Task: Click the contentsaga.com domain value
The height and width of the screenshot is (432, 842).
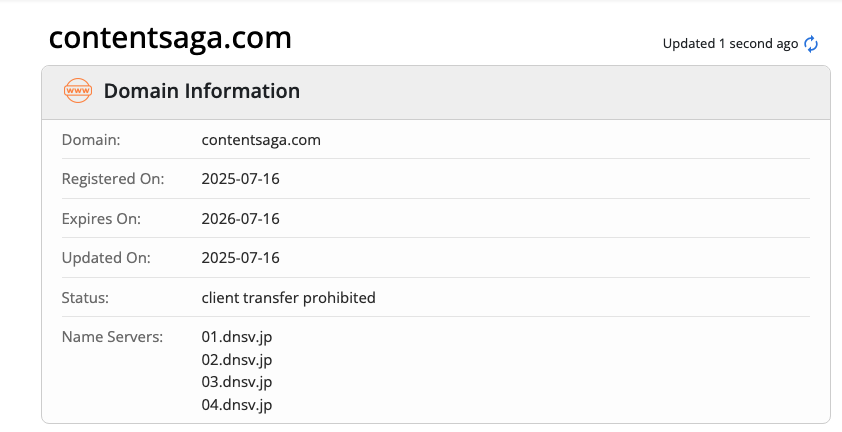Action: tap(261, 140)
